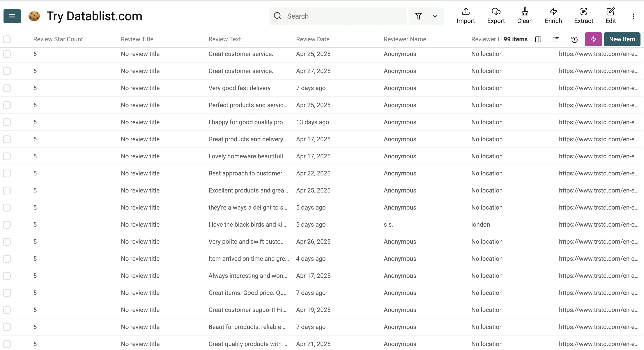Open the split column view icon
Viewport: 644px width, 350px height.
point(538,39)
